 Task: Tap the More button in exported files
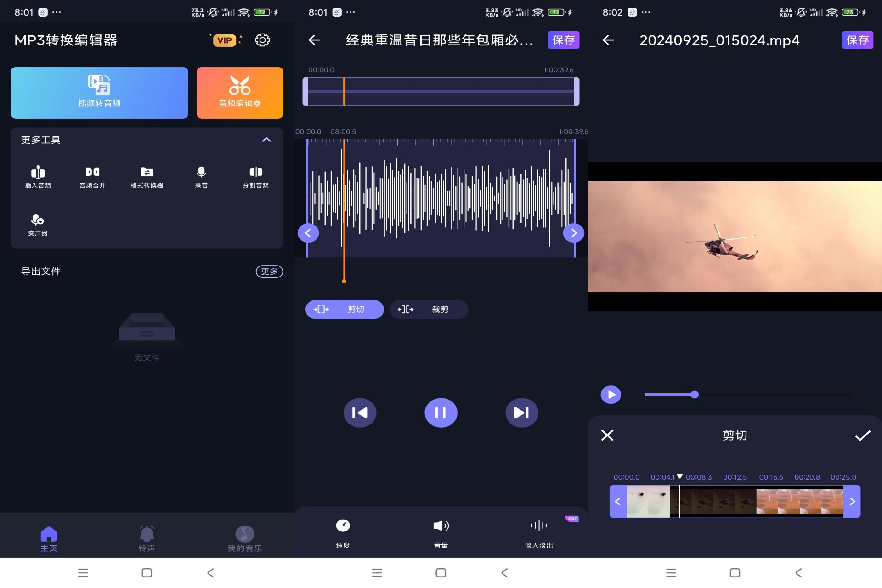(269, 271)
